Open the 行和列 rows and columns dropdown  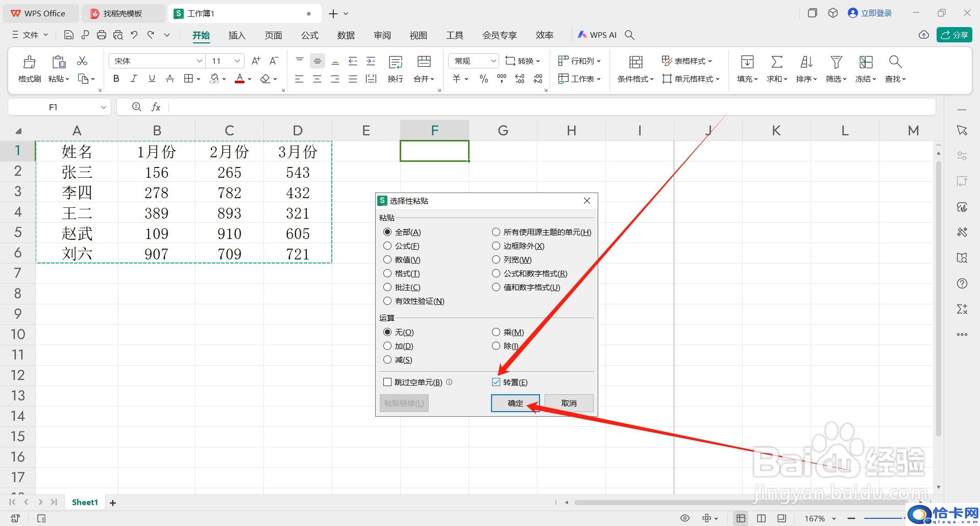pyautogui.click(x=579, y=61)
